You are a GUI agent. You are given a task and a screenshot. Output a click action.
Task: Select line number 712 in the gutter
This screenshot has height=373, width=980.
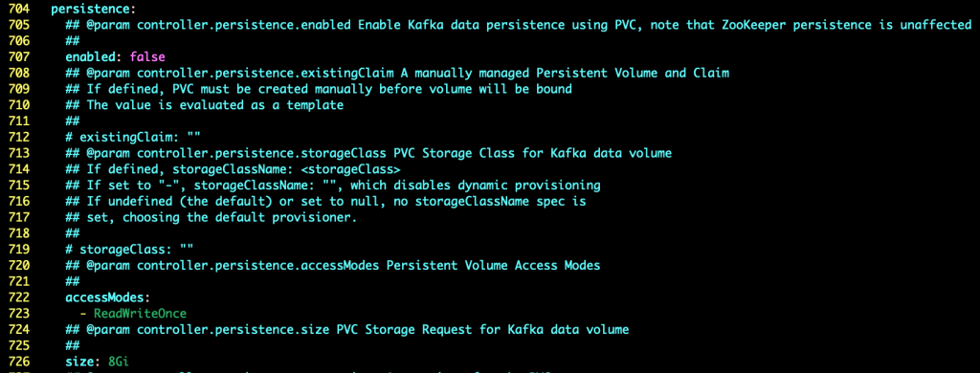(18, 138)
